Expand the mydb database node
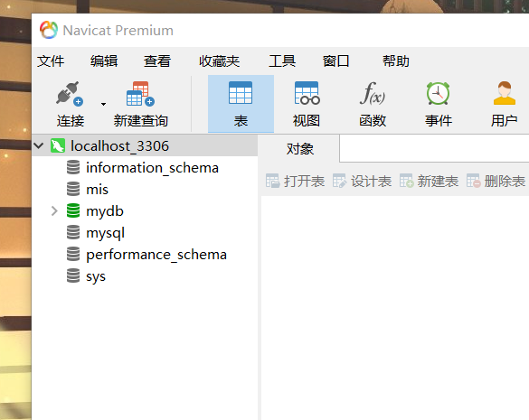 [x=54, y=211]
